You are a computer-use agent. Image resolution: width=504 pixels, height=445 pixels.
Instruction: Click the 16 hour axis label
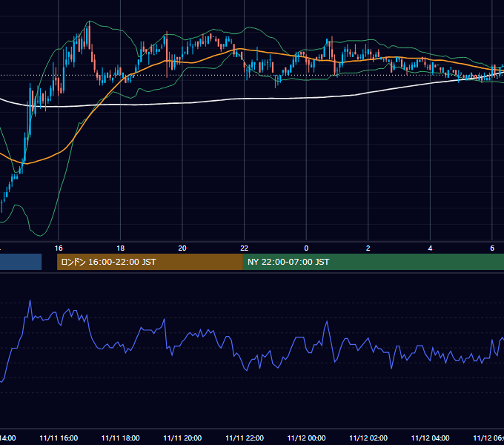59,248
